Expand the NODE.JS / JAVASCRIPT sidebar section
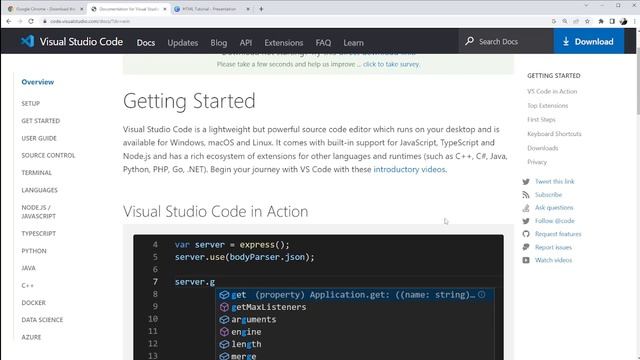This screenshot has height=360, width=640. pyautogui.click(x=38, y=212)
